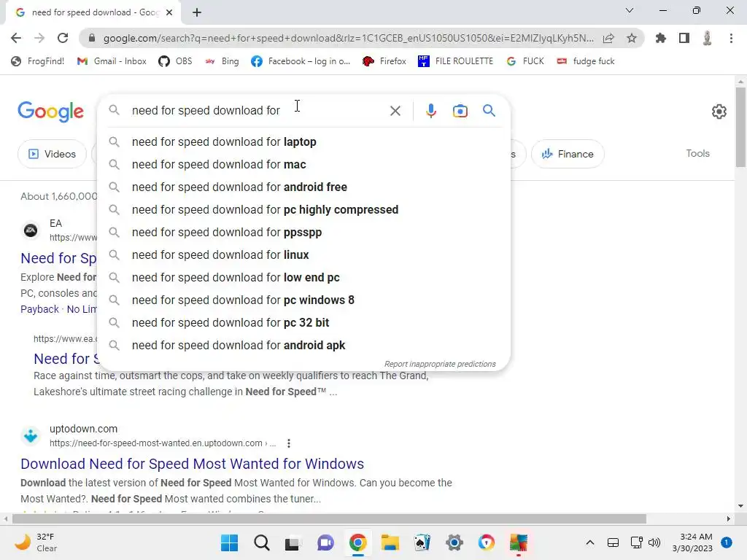The width and height of the screenshot is (747, 560).
Task: Open the Bing bookmark
Action: pos(222,61)
